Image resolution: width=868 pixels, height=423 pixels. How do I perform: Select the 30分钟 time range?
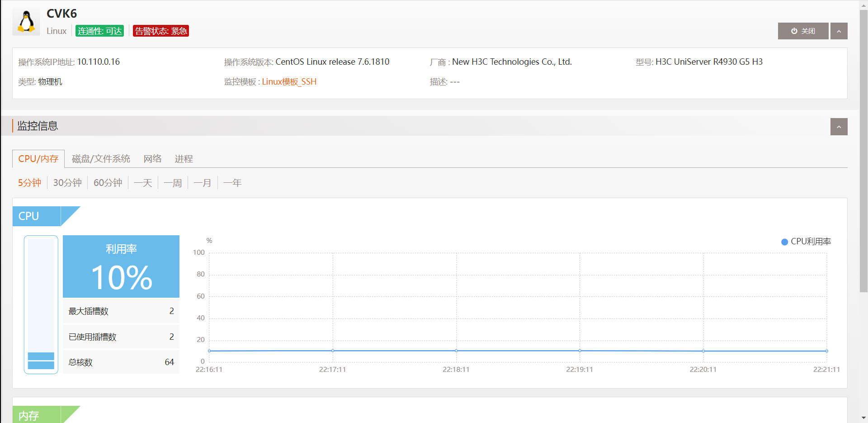coord(67,183)
